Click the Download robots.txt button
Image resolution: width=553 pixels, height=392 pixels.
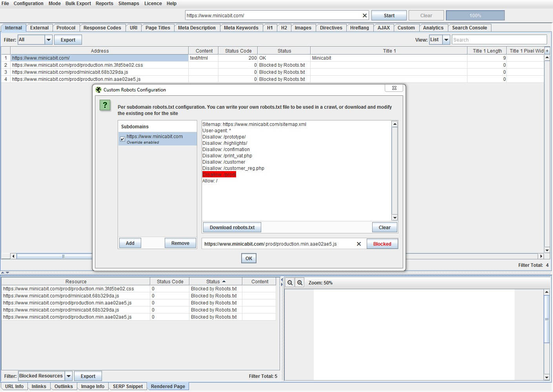(x=232, y=228)
